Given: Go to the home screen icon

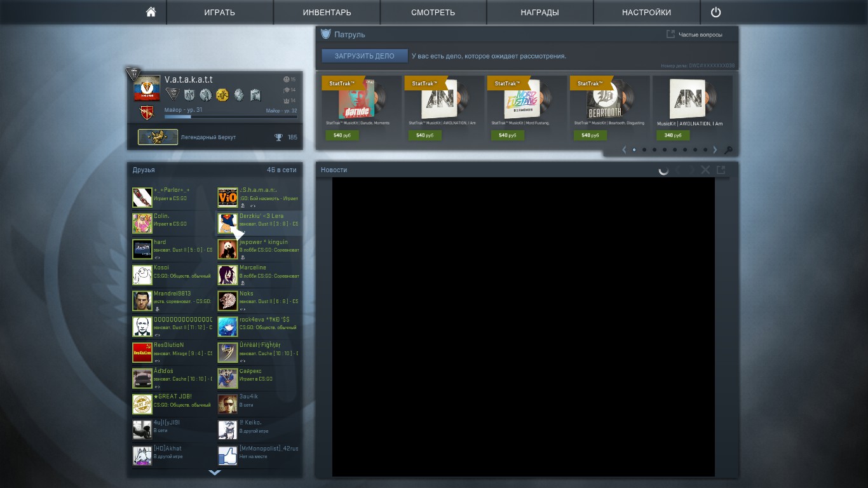Looking at the screenshot, I should coord(151,12).
